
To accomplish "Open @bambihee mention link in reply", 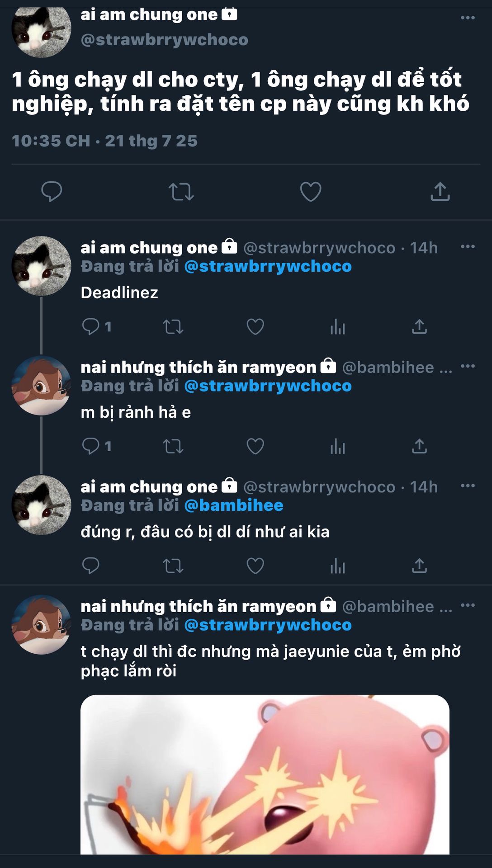I will 234,505.
